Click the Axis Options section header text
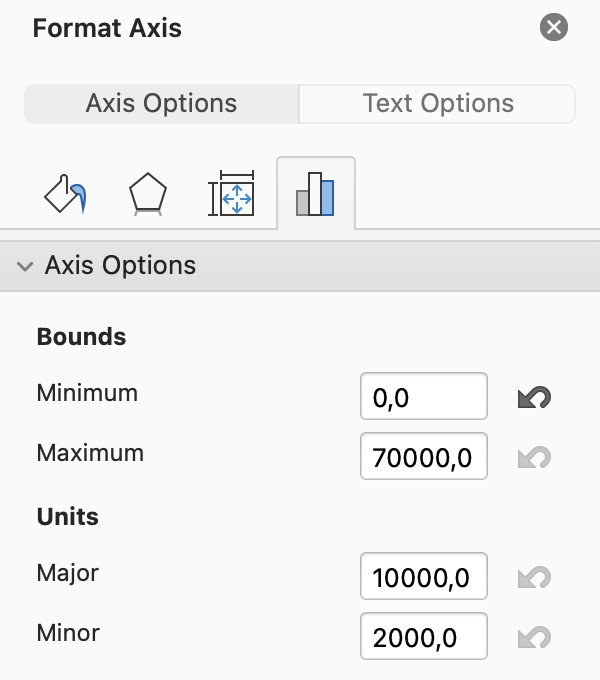 [x=120, y=266]
